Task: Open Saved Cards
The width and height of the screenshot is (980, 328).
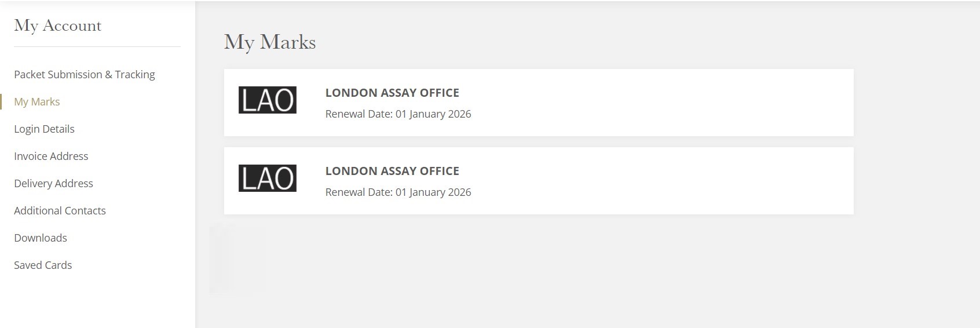Action: 43,265
